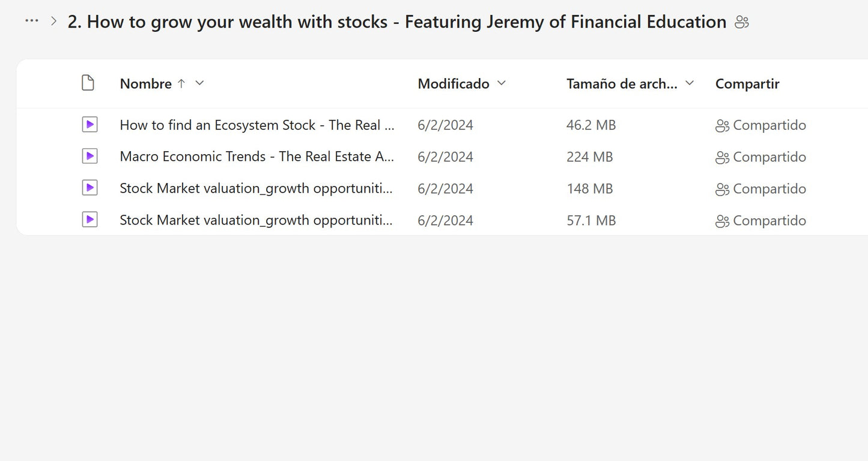868x461 pixels.
Task: Open the 148 MB Stock Market valuation video
Action: (x=256, y=188)
